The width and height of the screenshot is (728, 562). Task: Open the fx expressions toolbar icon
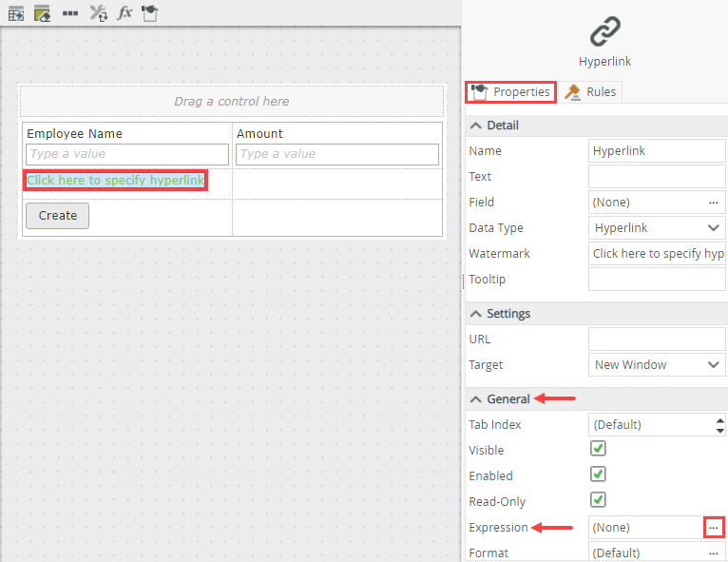point(125,13)
